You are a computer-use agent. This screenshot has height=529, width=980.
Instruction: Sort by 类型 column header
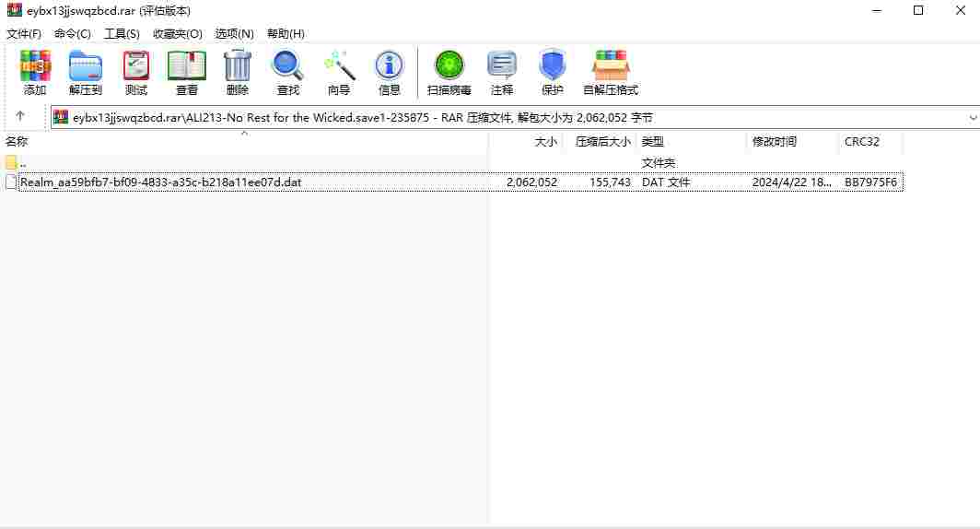click(652, 142)
